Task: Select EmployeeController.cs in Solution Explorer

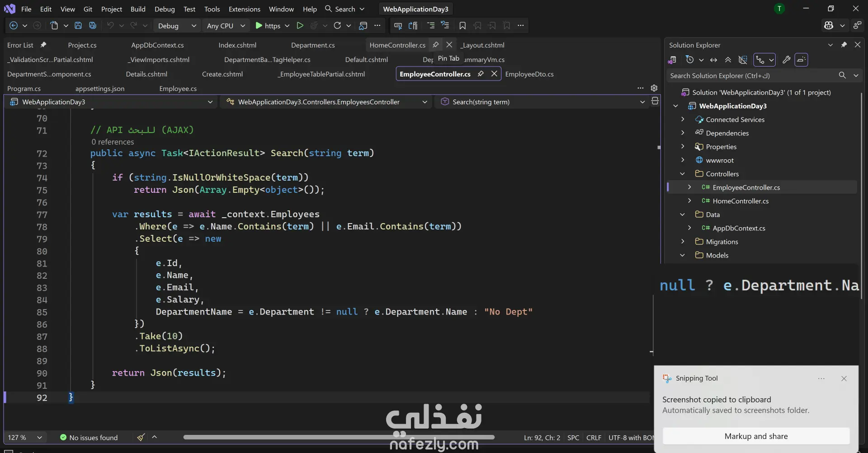Action: click(746, 187)
